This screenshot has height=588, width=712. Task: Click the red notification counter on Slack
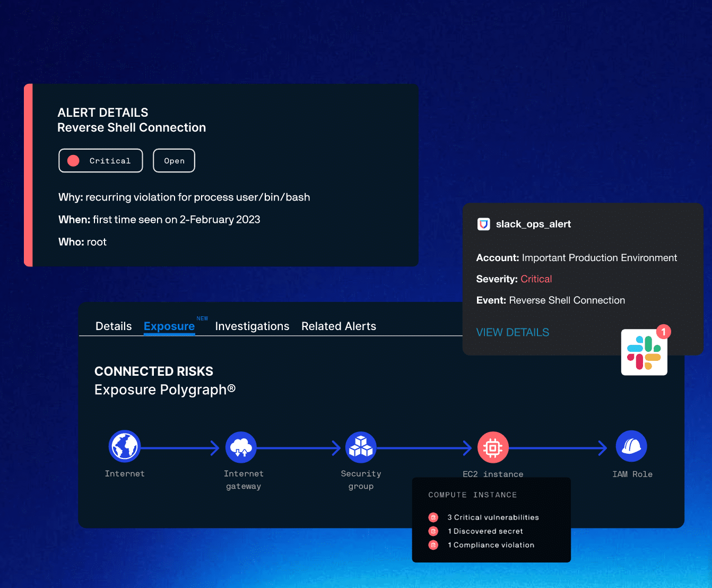click(x=664, y=332)
